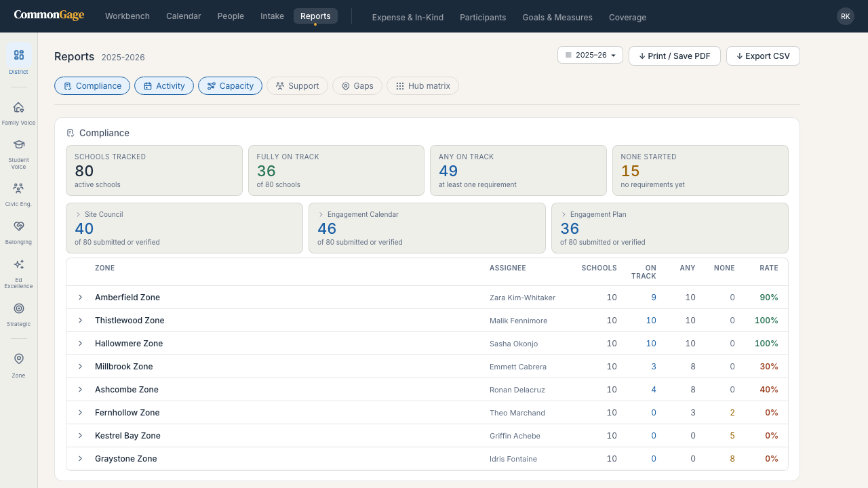Select the Reports nav tab

click(x=315, y=16)
